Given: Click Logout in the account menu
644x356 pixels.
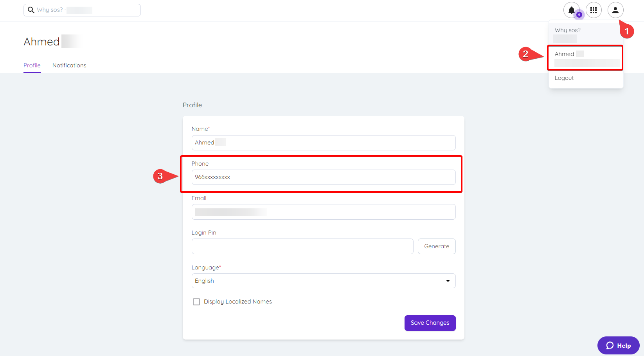Looking at the screenshot, I should click(x=564, y=78).
